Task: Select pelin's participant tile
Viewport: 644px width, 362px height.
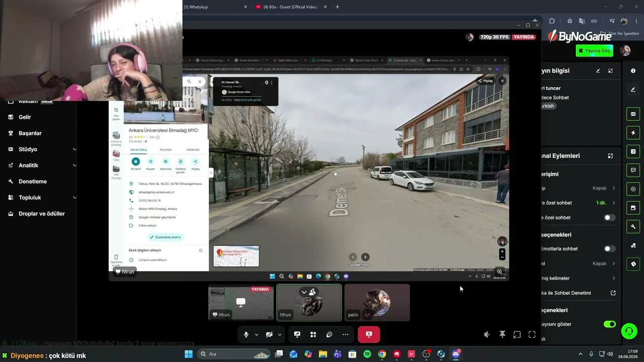Action: point(377,303)
